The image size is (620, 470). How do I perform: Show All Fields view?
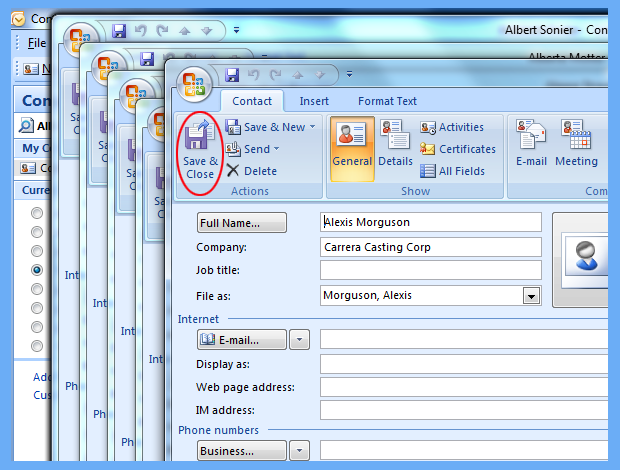point(452,171)
